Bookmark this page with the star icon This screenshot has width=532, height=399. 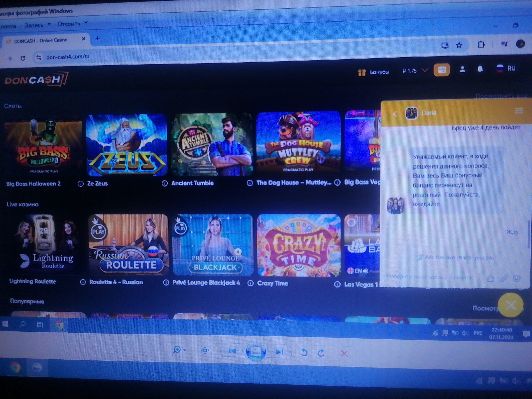(459, 45)
